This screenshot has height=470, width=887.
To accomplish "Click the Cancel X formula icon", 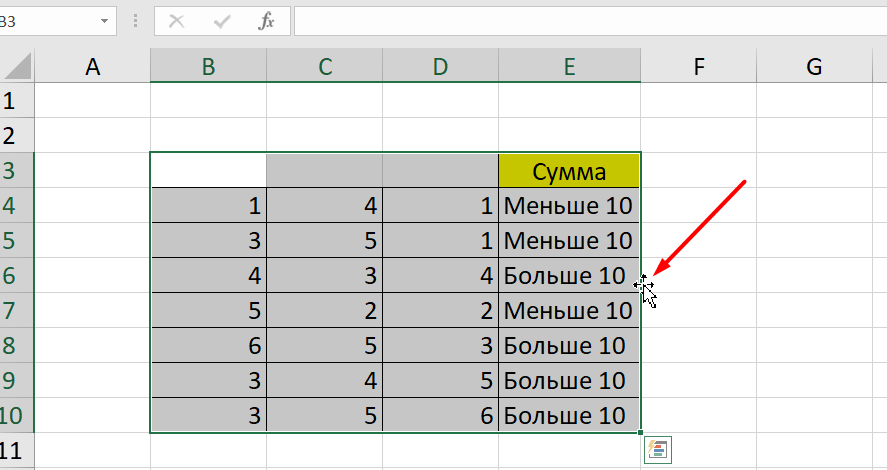I will (x=178, y=21).
